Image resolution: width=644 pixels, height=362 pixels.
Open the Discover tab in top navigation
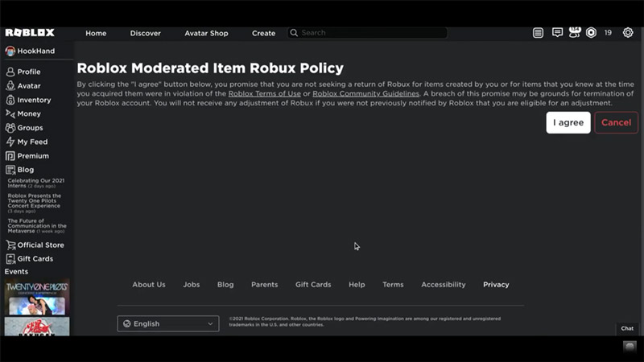(x=146, y=33)
